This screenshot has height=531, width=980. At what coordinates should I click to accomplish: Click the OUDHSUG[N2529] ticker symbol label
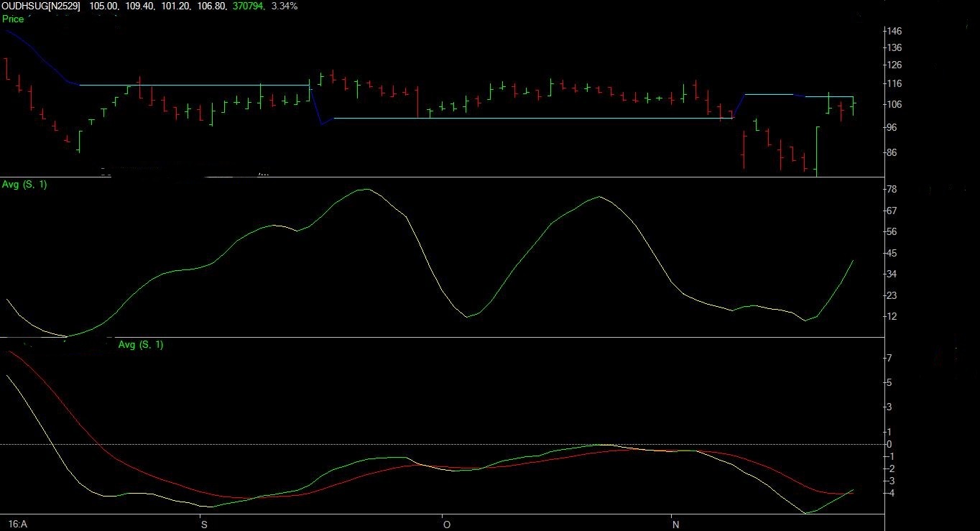coord(41,6)
